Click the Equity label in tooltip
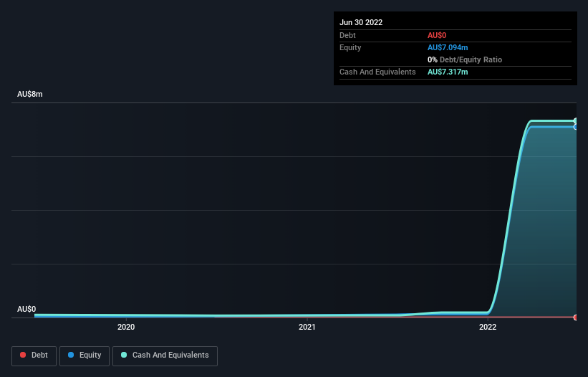 click(350, 47)
